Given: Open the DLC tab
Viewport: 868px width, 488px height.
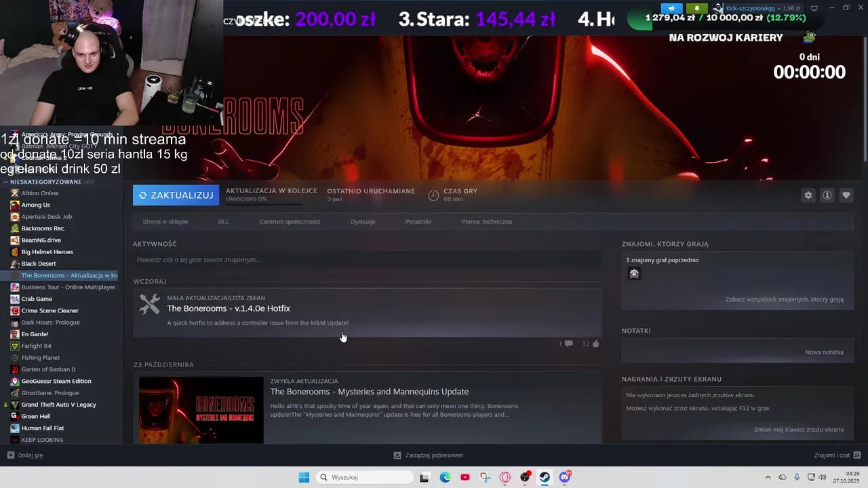Looking at the screenshot, I should [x=224, y=222].
